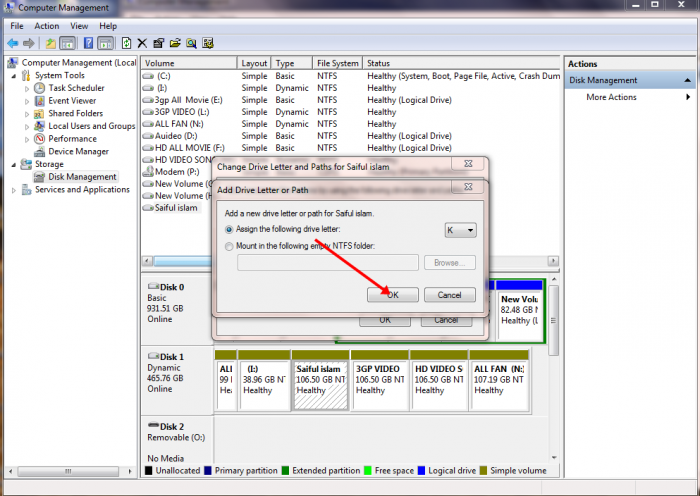Image resolution: width=700 pixels, height=496 pixels.
Task: Collapse the Storage tree node
Action: tap(14, 165)
